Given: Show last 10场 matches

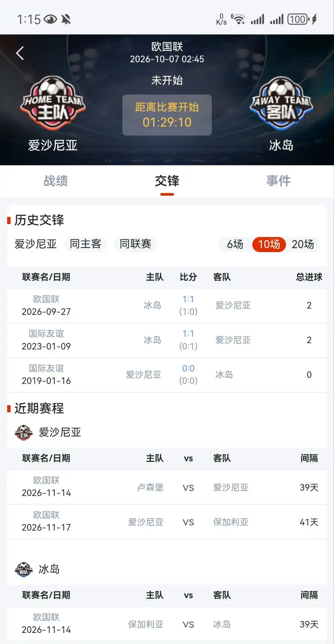Looking at the screenshot, I should [x=269, y=244].
